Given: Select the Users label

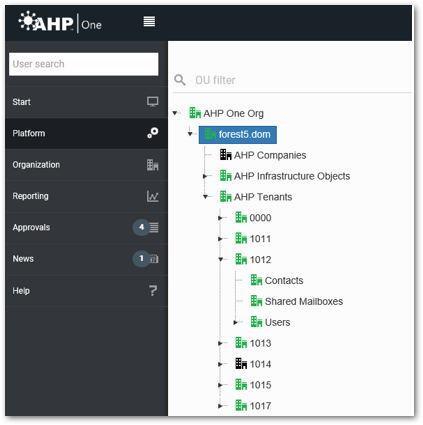Looking at the screenshot, I should coord(277,322).
